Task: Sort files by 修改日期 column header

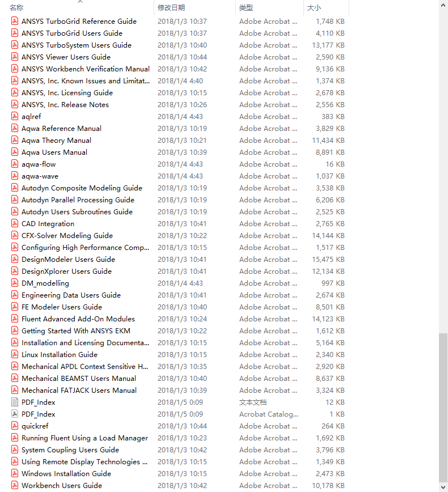Action: [171, 8]
